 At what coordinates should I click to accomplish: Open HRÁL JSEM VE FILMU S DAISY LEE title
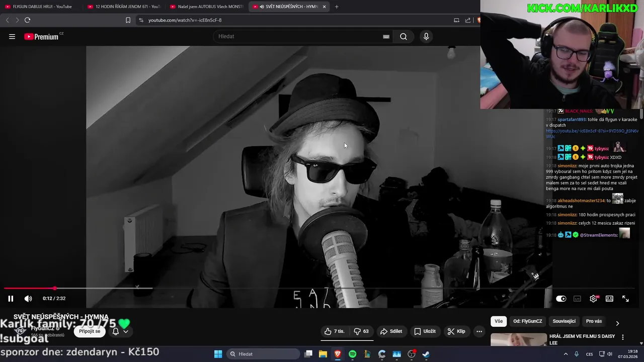(x=583, y=339)
